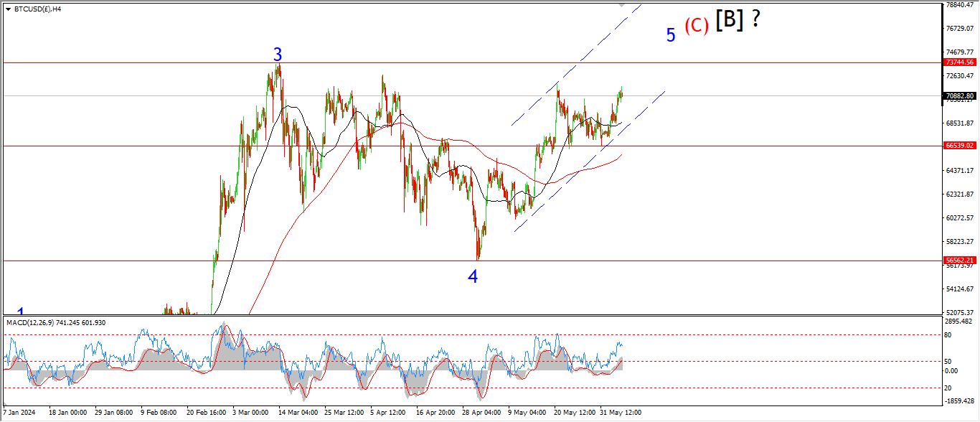This screenshot has width=980, height=422.
Task: Click the chart shift triangle marker at top
Action: tap(622, 6)
